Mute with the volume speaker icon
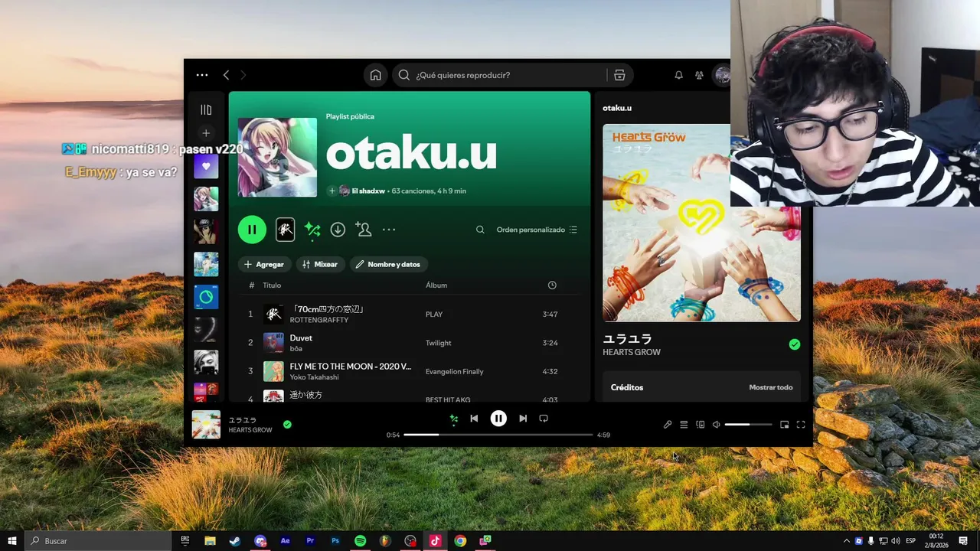The height and width of the screenshot is (551, 980). point(716,425)
